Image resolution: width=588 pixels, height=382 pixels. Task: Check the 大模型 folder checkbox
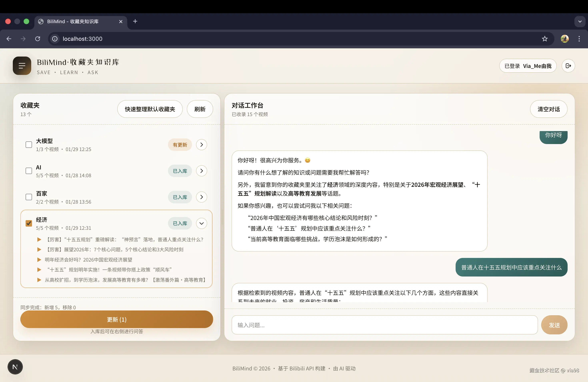pyautogui.click(x=29, y=145)
